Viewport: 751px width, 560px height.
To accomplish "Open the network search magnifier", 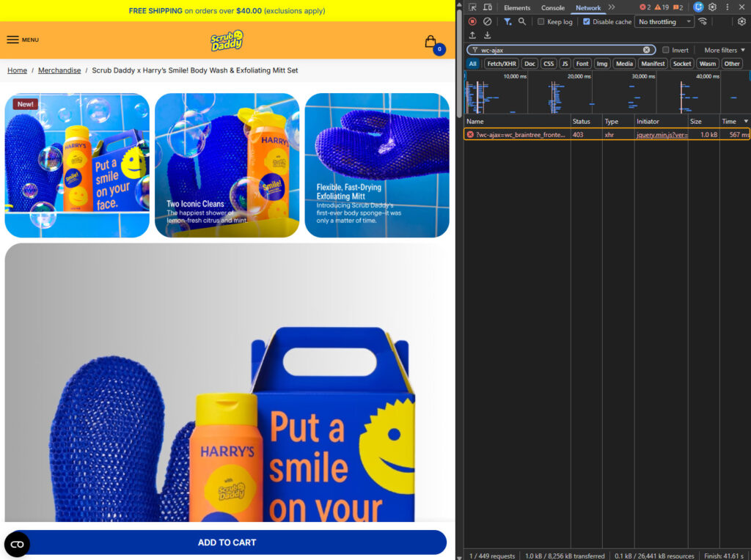I will click(x=522, y=21).
